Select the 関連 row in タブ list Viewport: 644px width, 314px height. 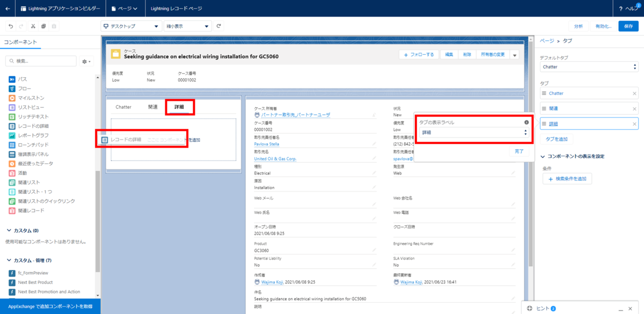click(589, 108)
